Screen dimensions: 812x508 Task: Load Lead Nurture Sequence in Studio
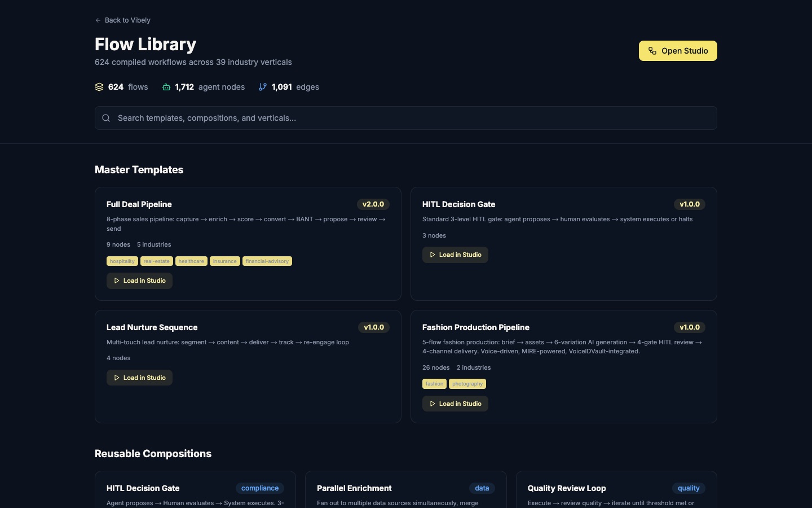139,378
